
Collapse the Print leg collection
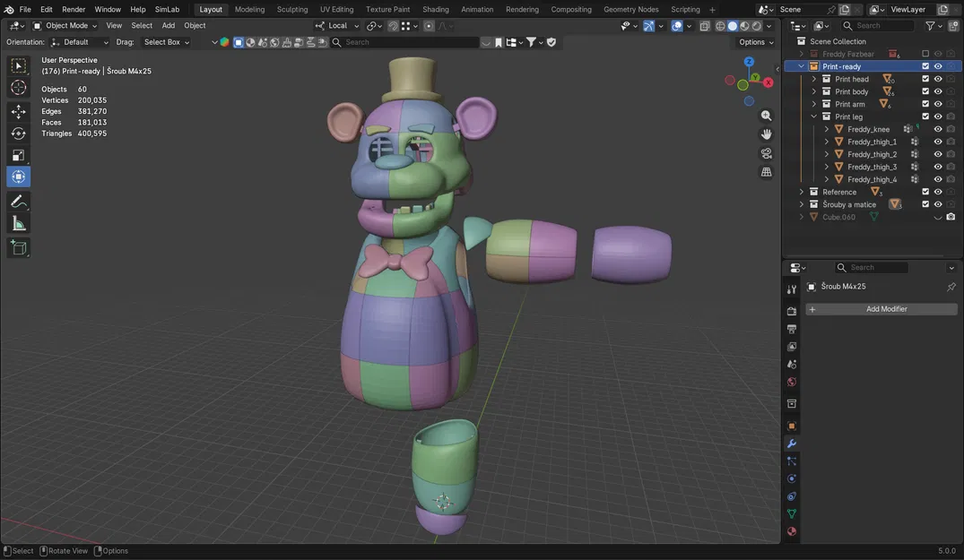point(814,116)
